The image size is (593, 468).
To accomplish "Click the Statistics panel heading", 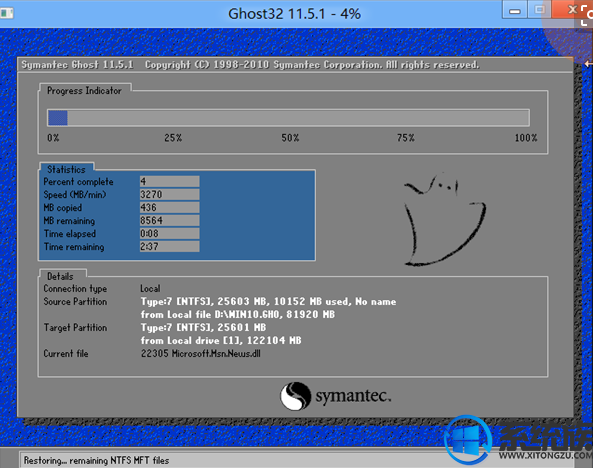I will pos(66,169).
